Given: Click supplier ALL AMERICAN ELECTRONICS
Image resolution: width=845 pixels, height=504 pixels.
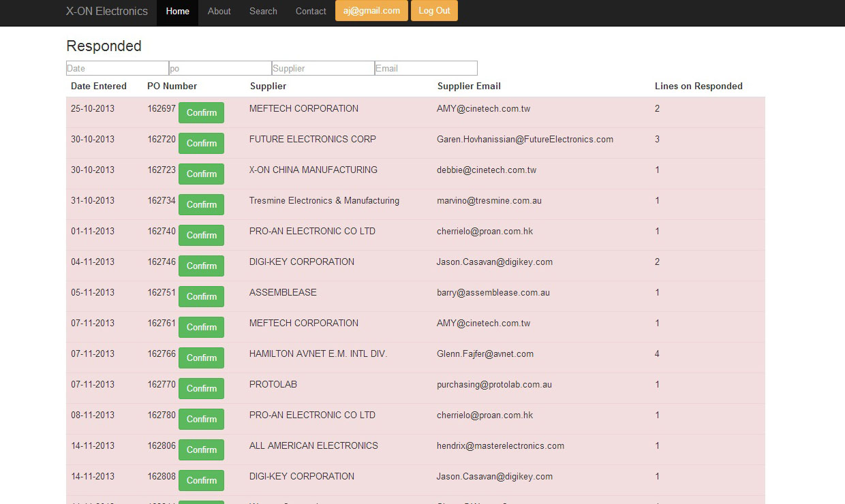Looking at the screenshot, I should pos(313,445).
